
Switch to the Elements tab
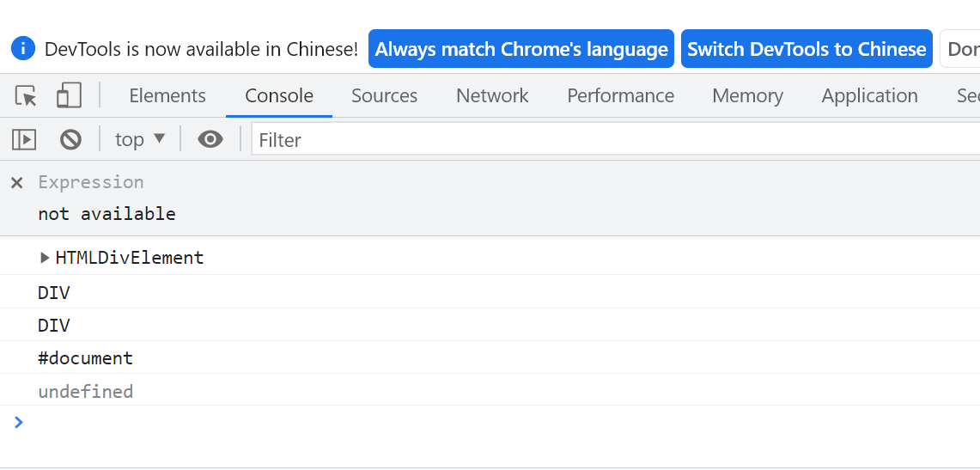(167, 95)
